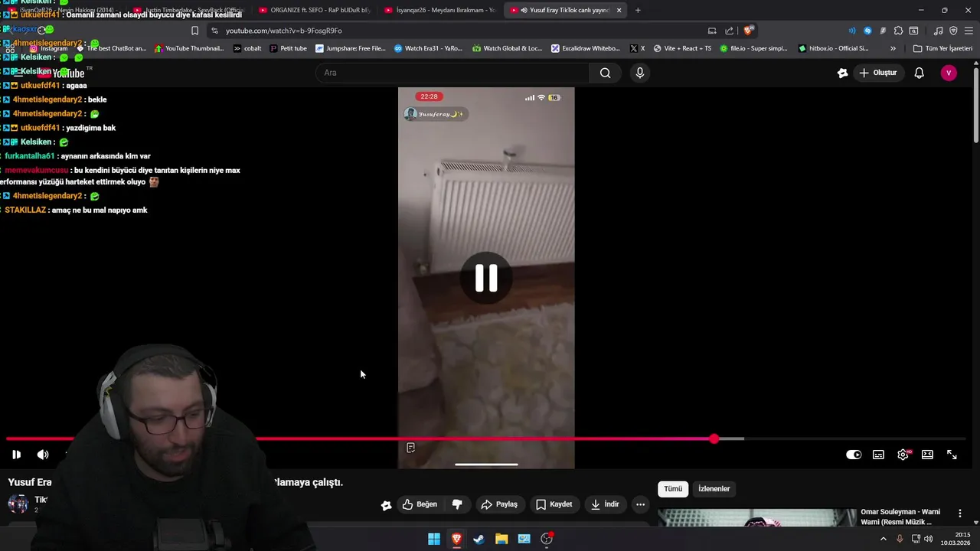This screenshot has height=551, width=980.
Task: Open the more actions three-dot menu
Action: (640, 504)
